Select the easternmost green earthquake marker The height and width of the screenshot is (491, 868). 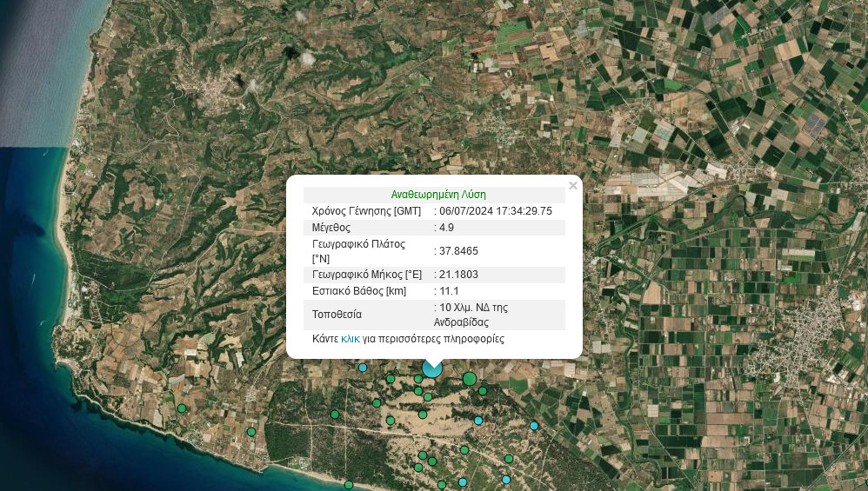[509, 459]
